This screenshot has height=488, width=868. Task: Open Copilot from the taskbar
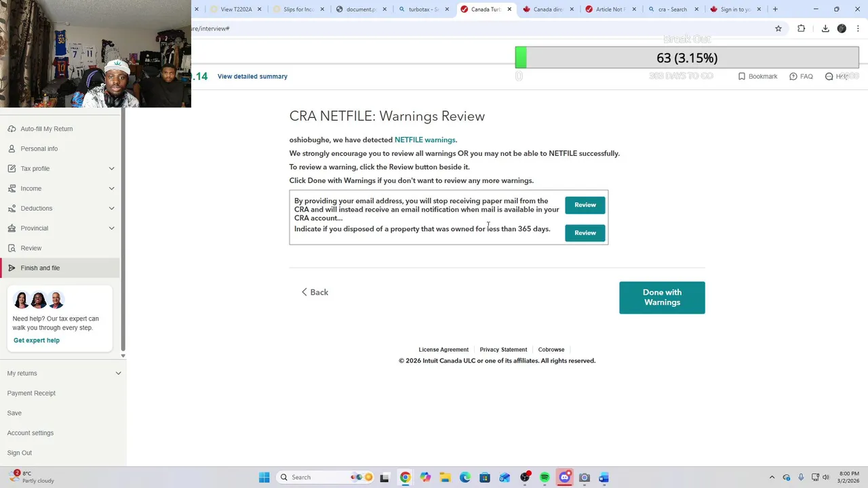(x=425, y=477)
